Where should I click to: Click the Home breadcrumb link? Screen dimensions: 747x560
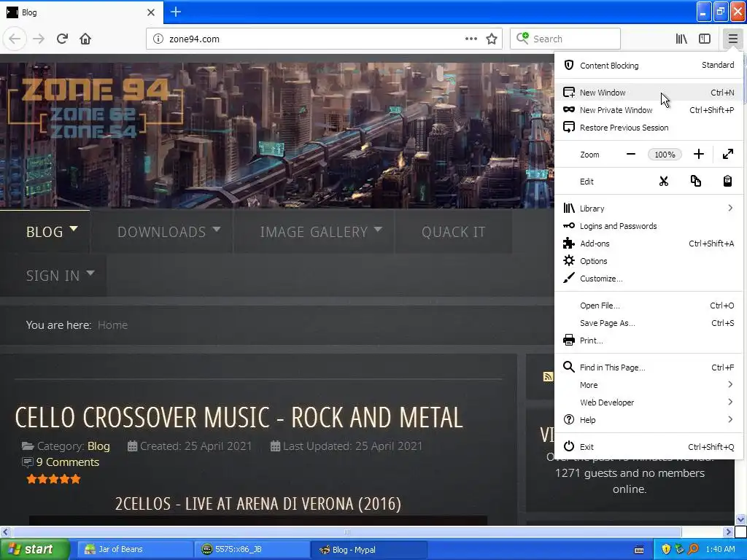112,324
